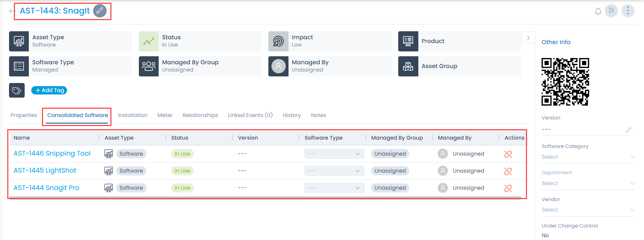This screenshot has height=240, width=644.
Task: Click asset type icon in Snipping Tool row
Action: tap(109, 154)
